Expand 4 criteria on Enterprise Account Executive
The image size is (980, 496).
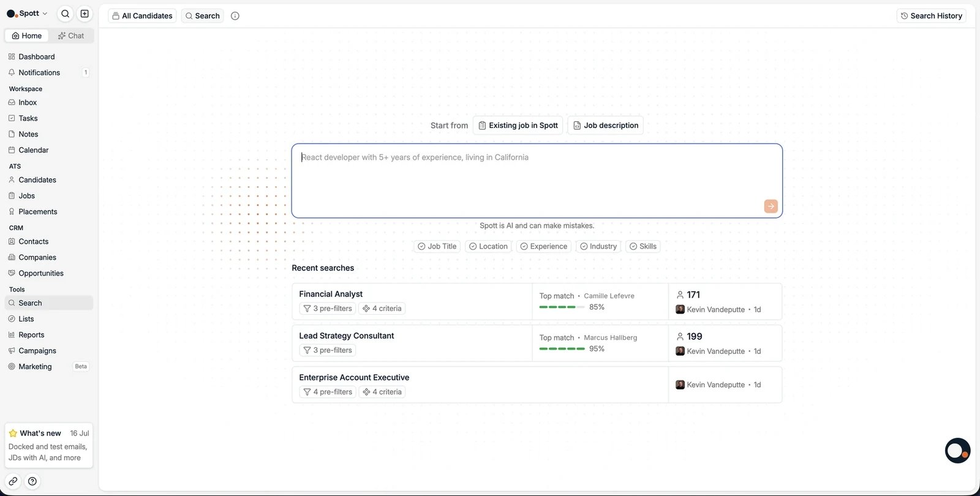pos(382,392)
